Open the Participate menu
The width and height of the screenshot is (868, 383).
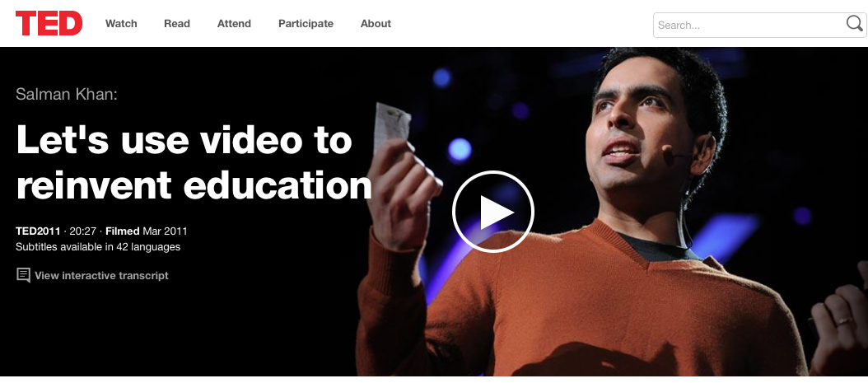pyautogui.click(x=306, y=24)
